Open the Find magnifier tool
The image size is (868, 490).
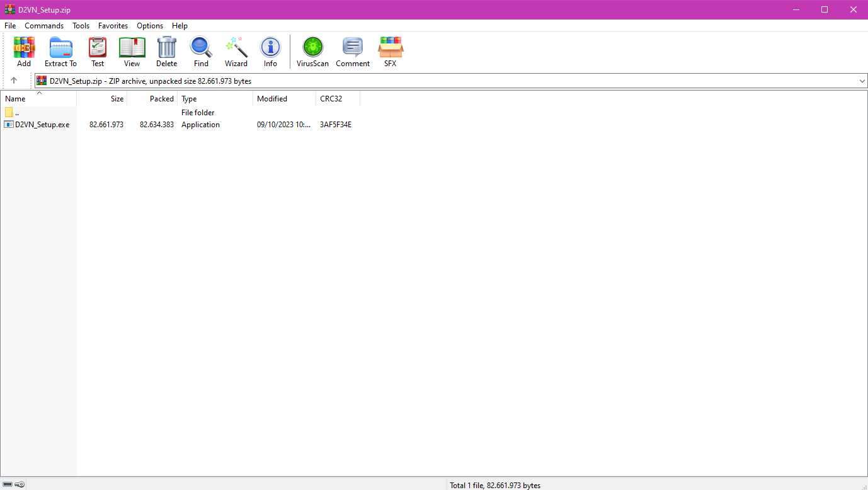point(201,52)
